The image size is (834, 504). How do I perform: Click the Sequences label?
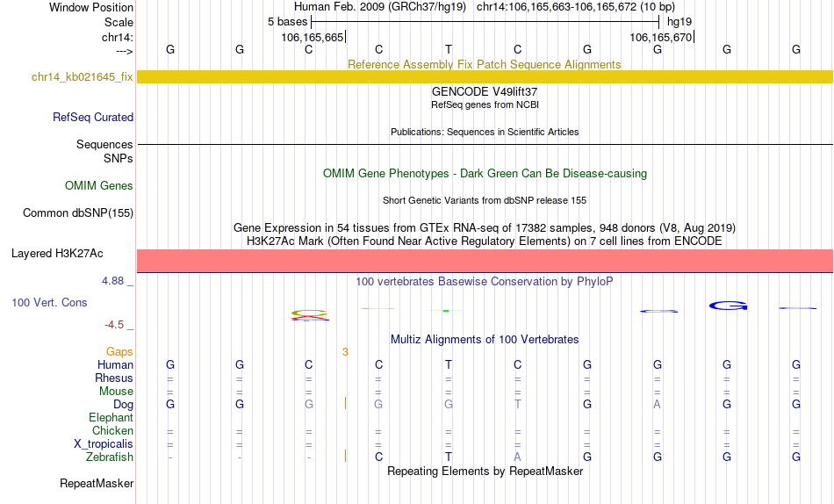tap(104, 144)
